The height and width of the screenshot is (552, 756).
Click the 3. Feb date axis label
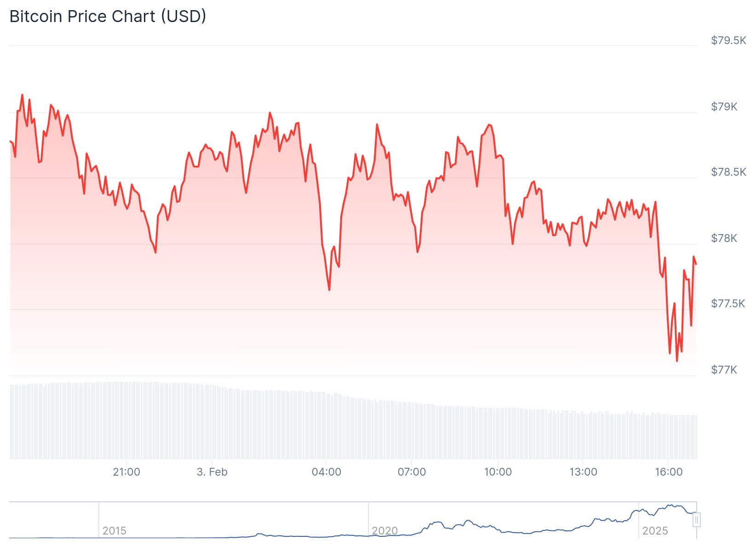[212, 472]
